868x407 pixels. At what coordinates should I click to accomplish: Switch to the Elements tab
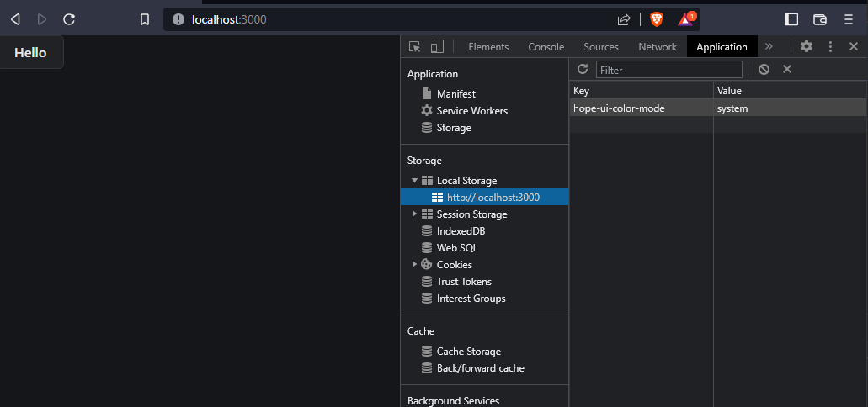488,47
